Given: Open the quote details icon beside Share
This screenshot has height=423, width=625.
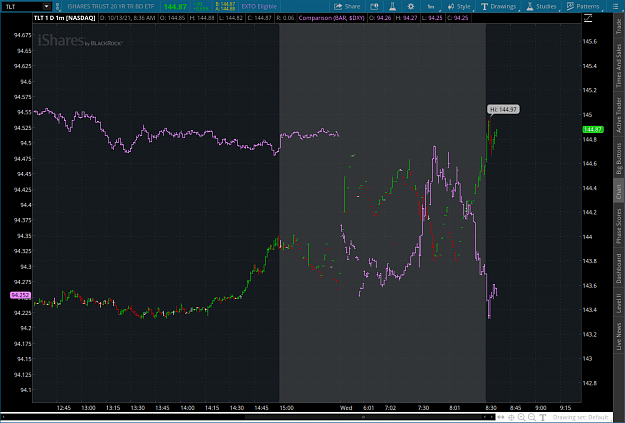Looking at the screenshot, I should [374, 6].
